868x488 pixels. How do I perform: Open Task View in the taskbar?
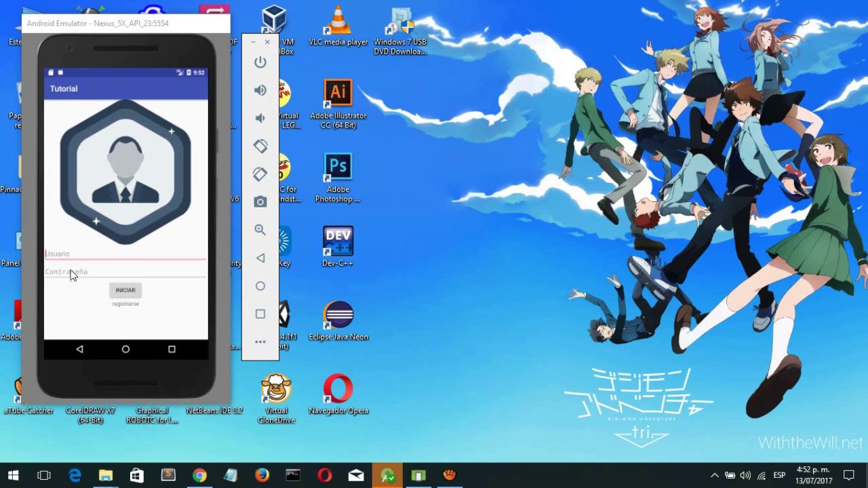click(44, 475)
